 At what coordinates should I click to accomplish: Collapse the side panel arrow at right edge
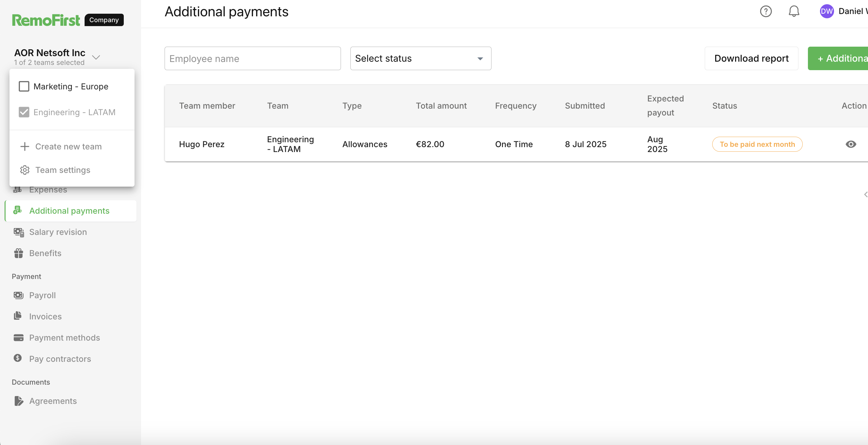click(865, 194)
